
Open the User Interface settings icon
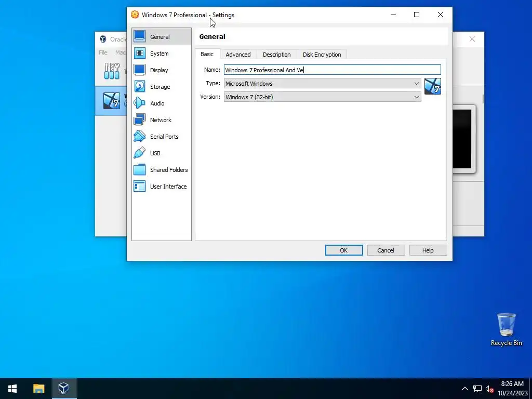click(x=139, y=186)
